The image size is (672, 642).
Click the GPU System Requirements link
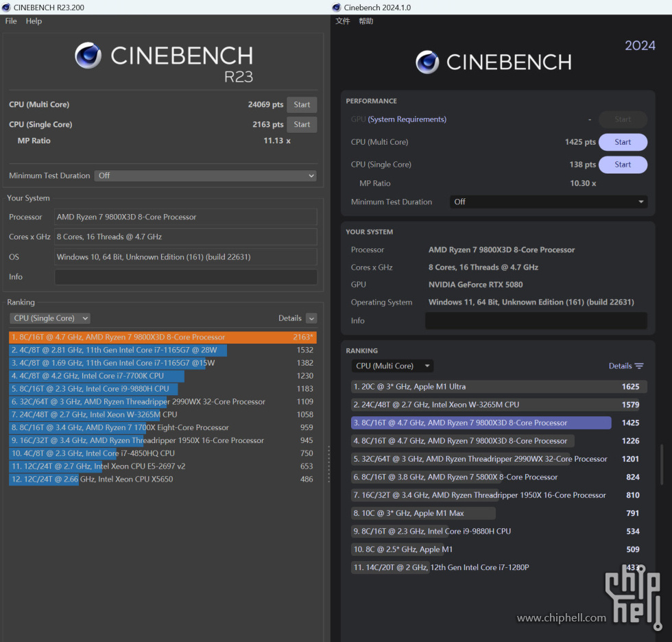point(407,119)
